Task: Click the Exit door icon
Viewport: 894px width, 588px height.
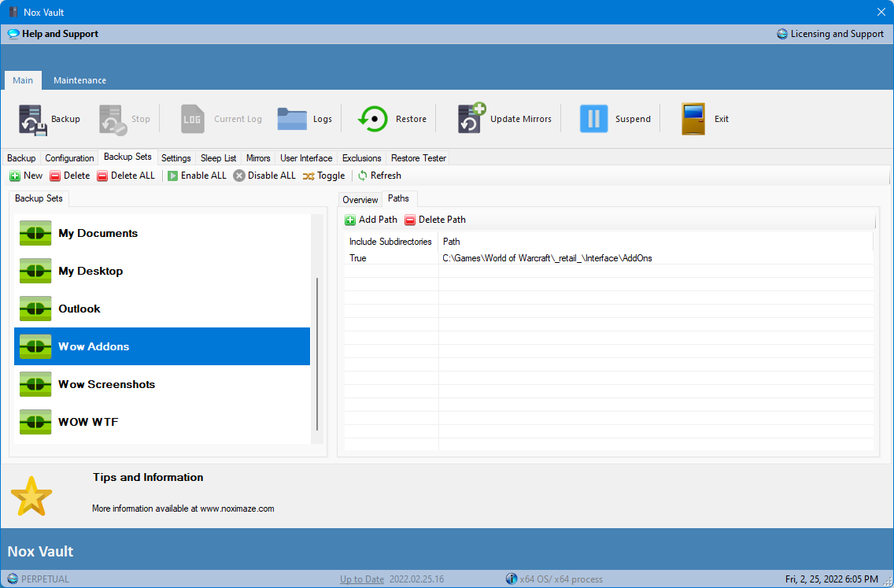Action: (693, 119)
